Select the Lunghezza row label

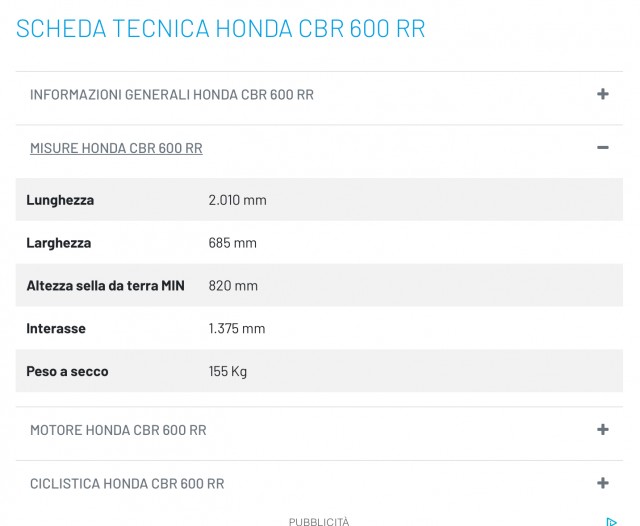pos(60,200)
